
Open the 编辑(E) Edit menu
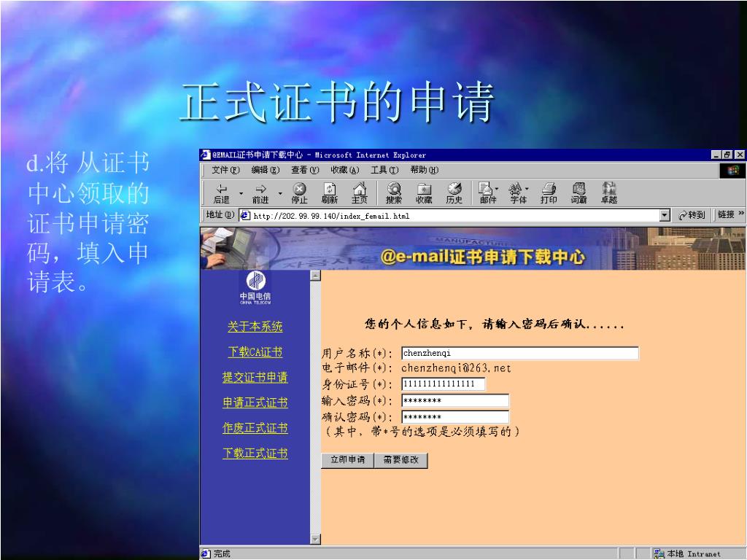click(x=266, y=170)
